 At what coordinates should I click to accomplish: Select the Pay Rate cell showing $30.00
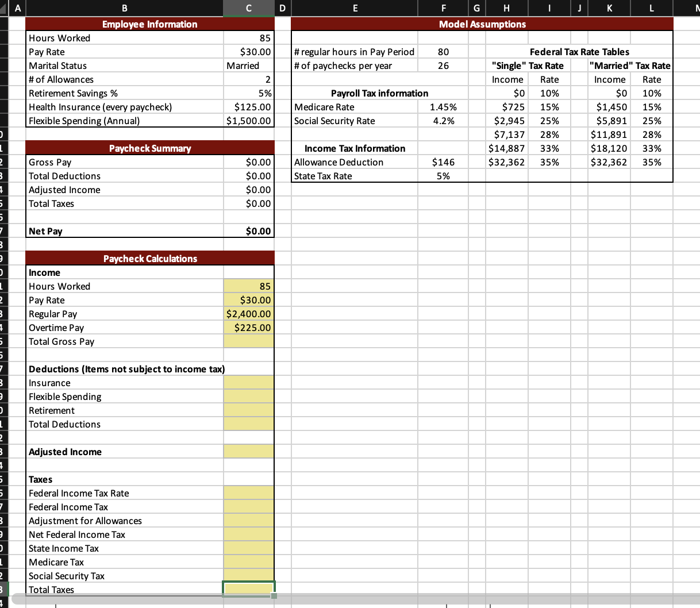click(248, 52)
